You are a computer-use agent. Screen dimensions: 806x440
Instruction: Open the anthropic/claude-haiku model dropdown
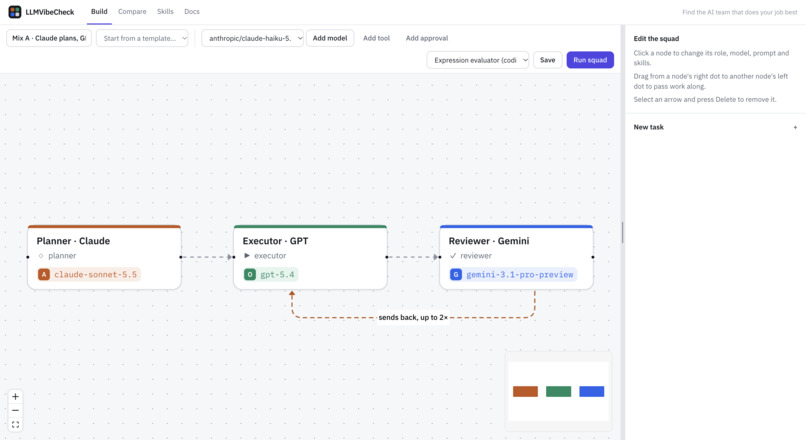(x=252, y=38)
